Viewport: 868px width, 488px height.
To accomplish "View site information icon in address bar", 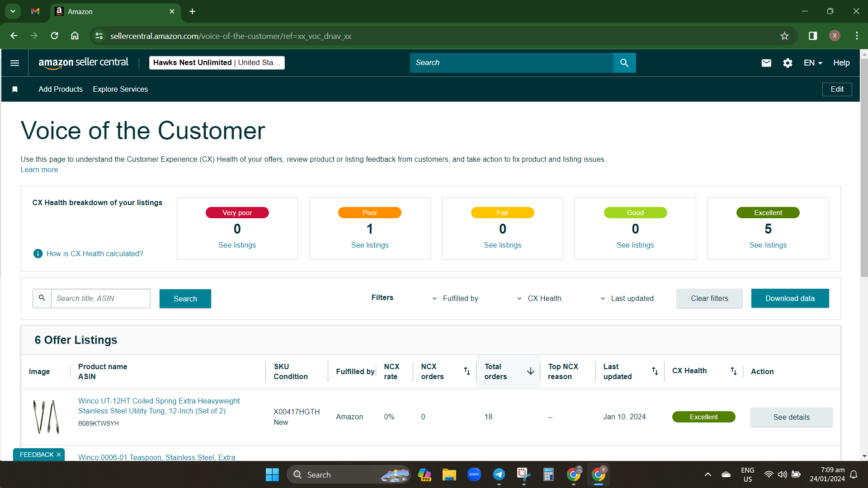I will tap(99, 36).
